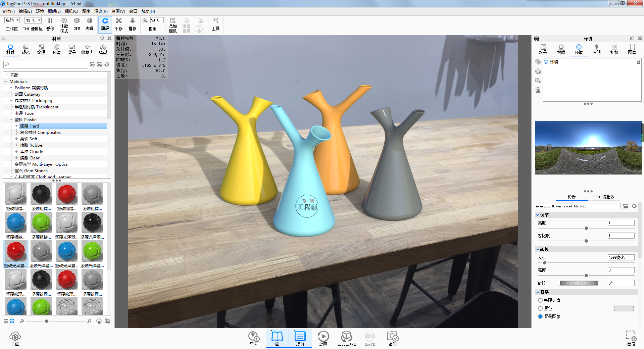The height and width of the screenshot is (349, 644).
Task: Launch KeyShotXR wizard
Action: pyautogui.click(x=346, y=339)
